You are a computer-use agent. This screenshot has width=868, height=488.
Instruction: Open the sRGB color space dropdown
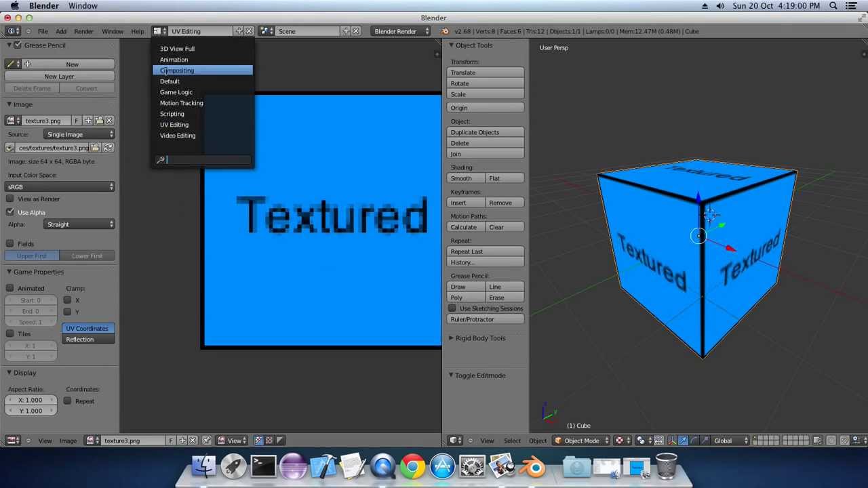pyautogui.click(x=60, y=187)
